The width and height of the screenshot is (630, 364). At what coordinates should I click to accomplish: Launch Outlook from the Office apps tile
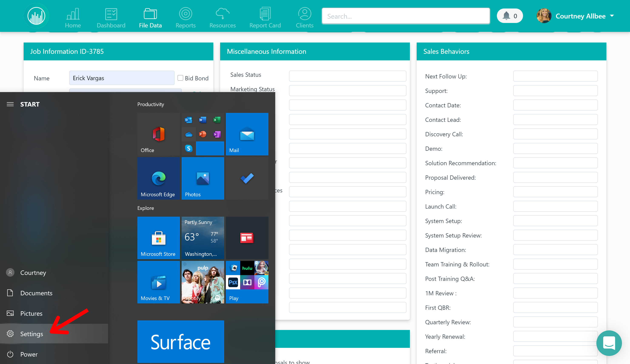click(x=188, y=120)
